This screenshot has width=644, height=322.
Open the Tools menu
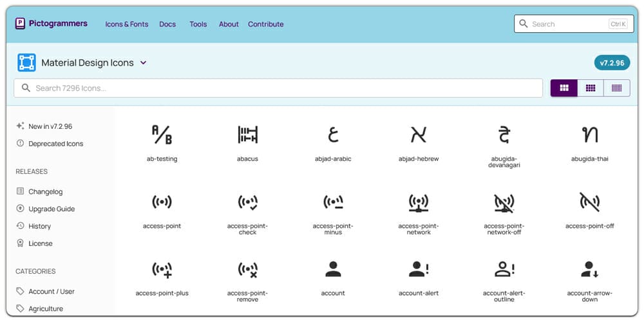[x=198, y=24]
